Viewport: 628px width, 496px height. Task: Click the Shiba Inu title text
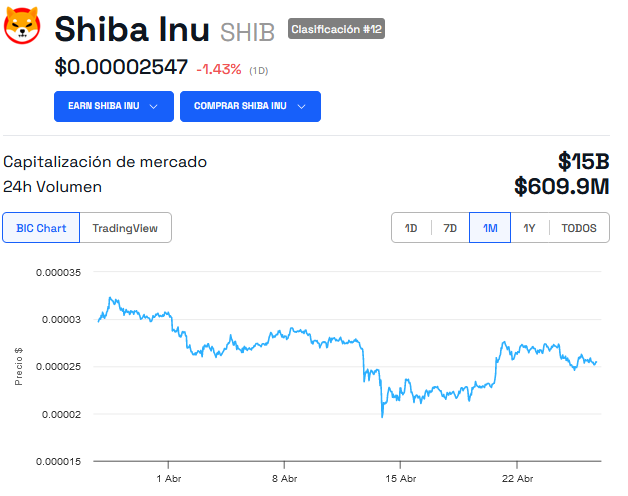(132, 29)
